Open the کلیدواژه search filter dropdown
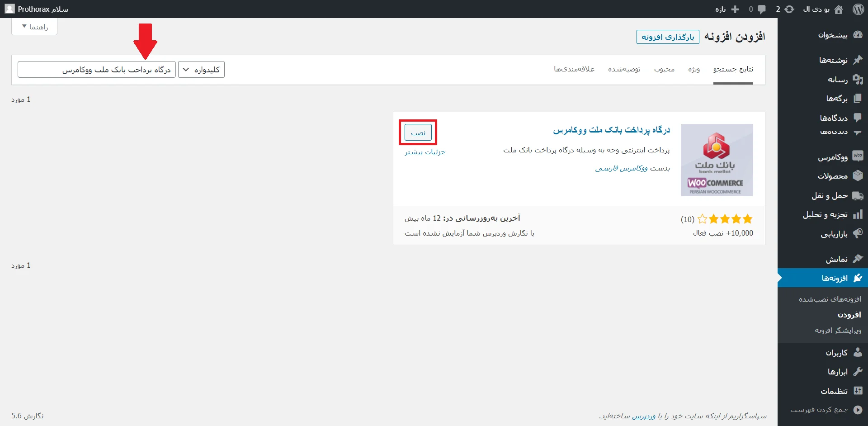 coord(201,69)
